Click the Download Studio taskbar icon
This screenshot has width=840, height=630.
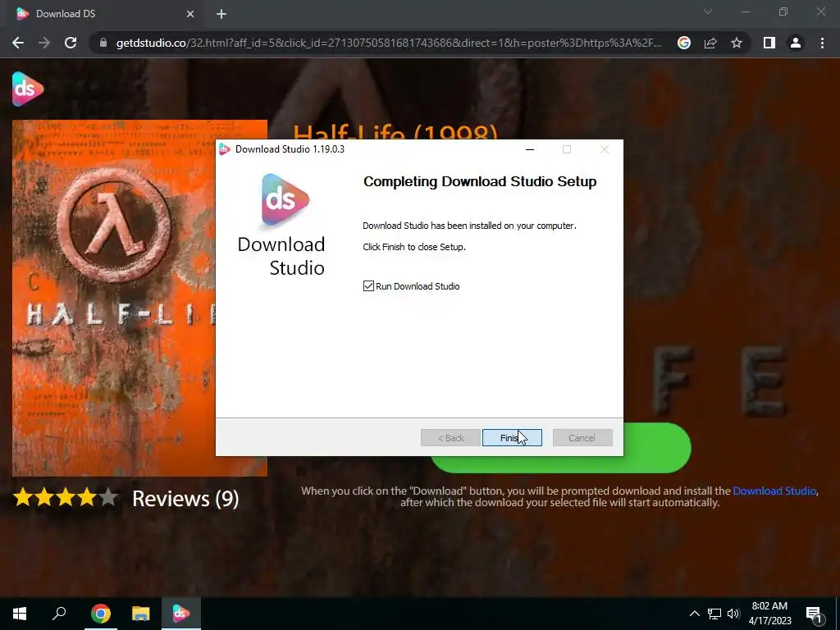coord(181,614)
